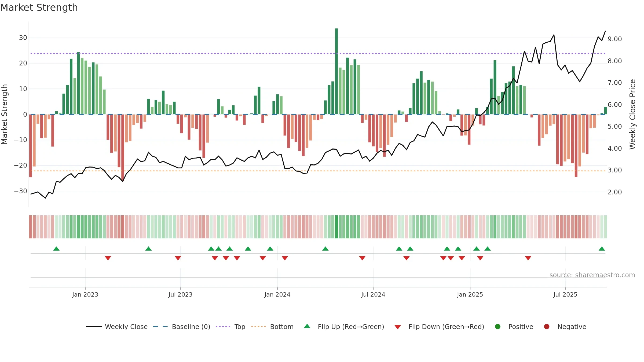Screen dimensions: 644x362
Task: Click the last green flip-up marker after Jul 2025
Action: tap(602, 249)
